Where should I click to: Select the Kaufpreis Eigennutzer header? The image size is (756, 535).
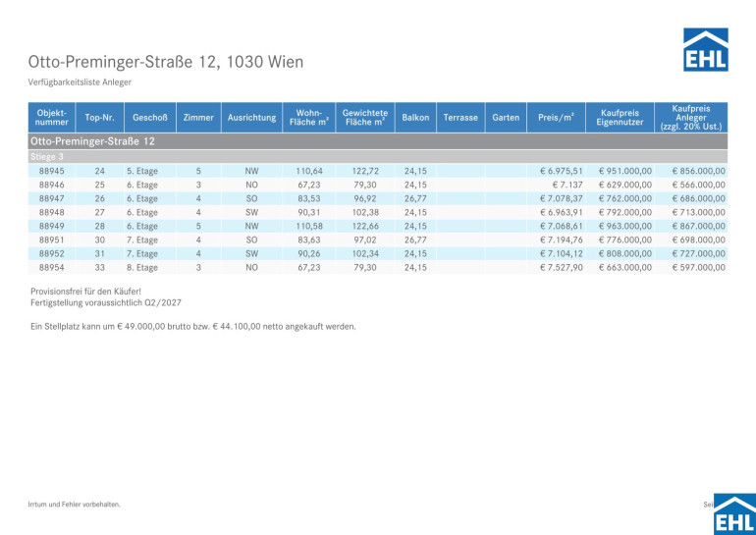[620, 117]
